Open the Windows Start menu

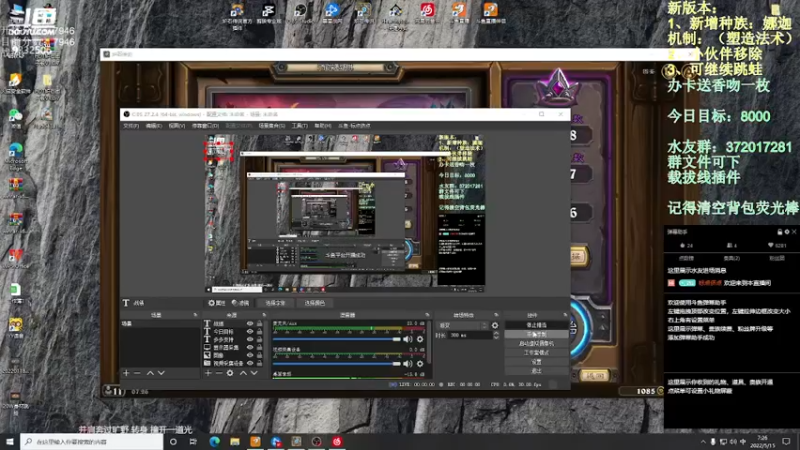tap(10, 441)
